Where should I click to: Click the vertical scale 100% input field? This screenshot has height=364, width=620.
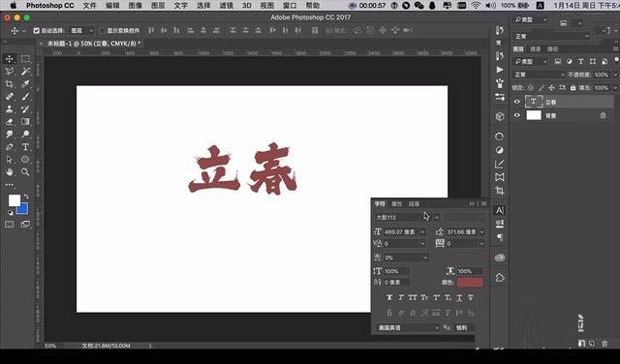click(396, 271)
